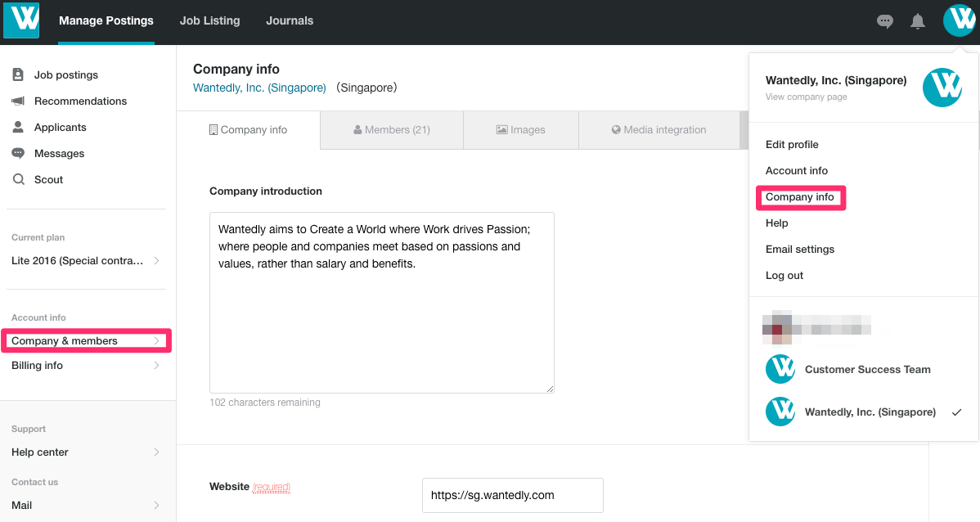The width and height of the screenshot is (980, 522).
Task: Open the chat messages bubble icon
Action: coord(884,21)
